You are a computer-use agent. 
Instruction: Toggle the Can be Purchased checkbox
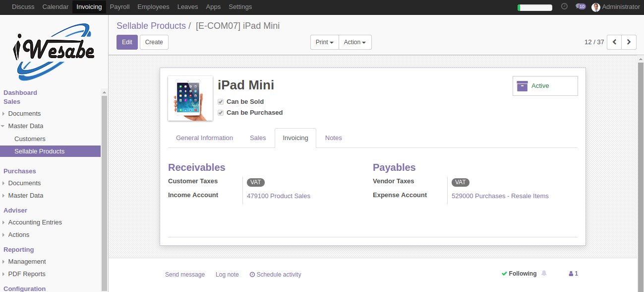221,113
